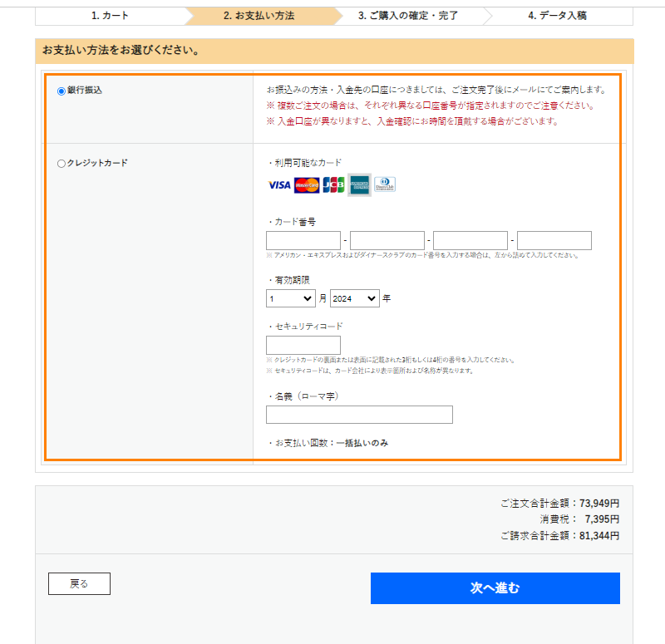Click the VISA card logo
Image resolution: width=665 pixels, height=644 pixels.
[x=279, y=184]
